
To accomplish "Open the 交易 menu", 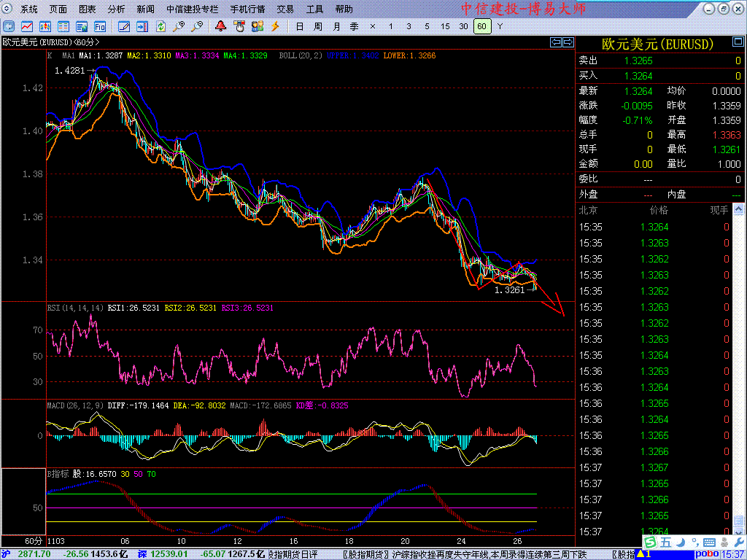I will (x=285, y=9).
